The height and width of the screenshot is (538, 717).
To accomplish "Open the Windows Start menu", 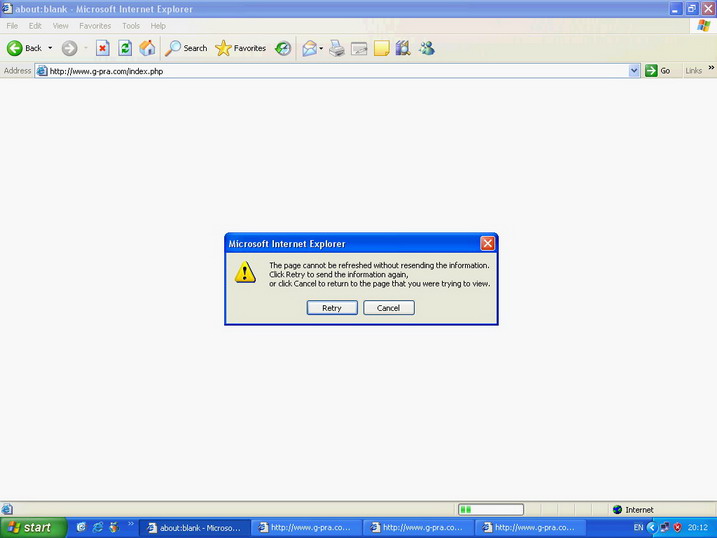I will (x=33, y=527).
